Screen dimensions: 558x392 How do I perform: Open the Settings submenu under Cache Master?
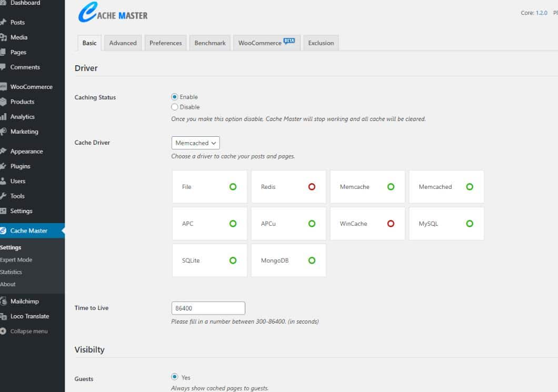click(11, 247)
